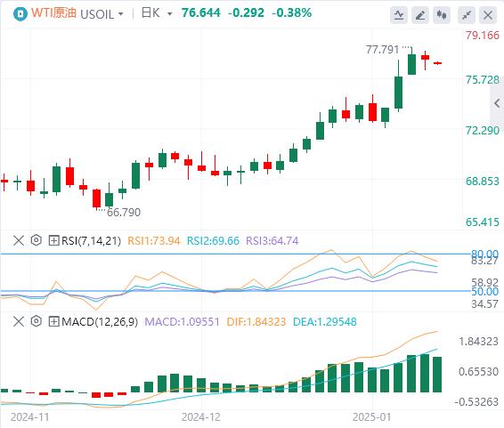The width and height of the screenshot is (504, 428).
Task: Click the DEA:1.29548 value
Action: point(325,322)
